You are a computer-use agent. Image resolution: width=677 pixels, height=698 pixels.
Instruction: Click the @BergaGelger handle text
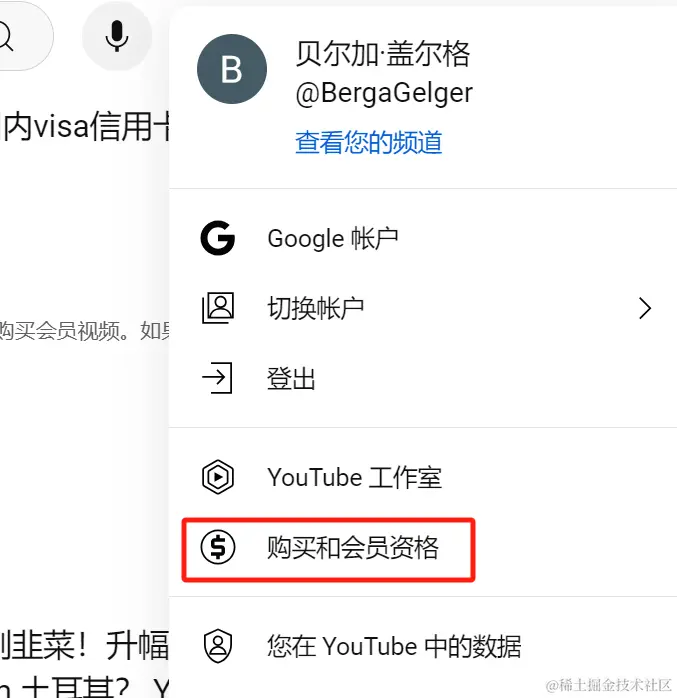tap(384, 93)
